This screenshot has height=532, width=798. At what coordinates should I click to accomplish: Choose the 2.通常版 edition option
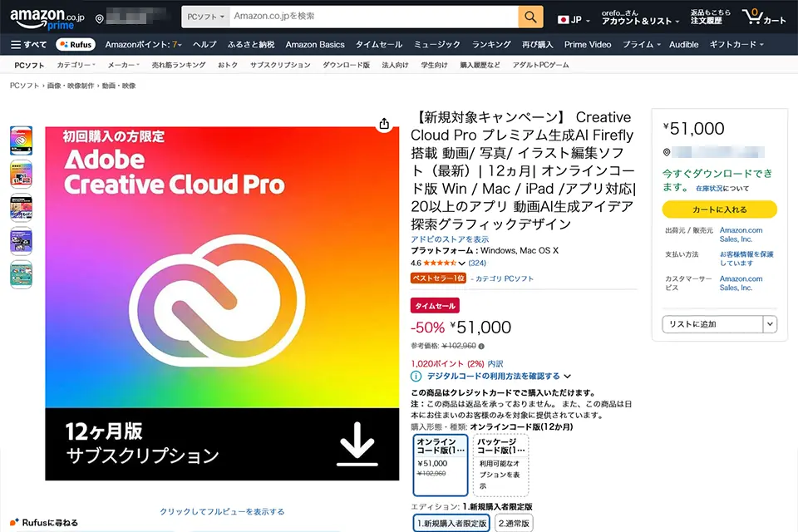click(515, 523)
